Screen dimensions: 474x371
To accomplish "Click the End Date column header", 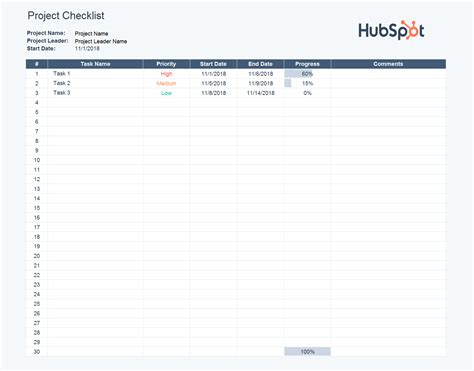I will 260,64.
